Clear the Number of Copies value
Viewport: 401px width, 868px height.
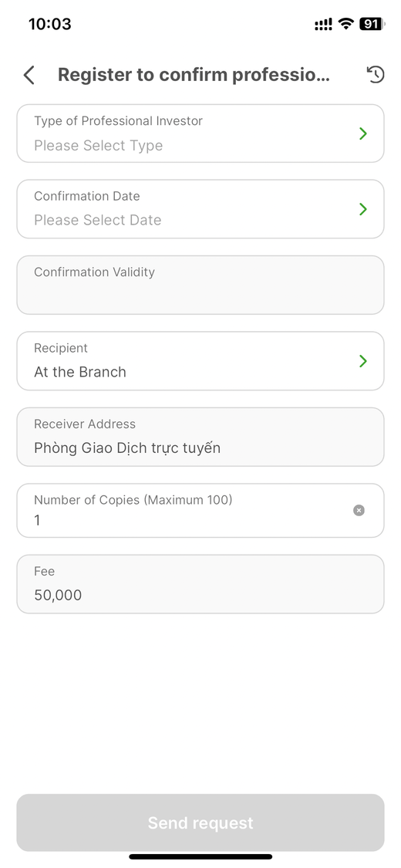(359, 511)
